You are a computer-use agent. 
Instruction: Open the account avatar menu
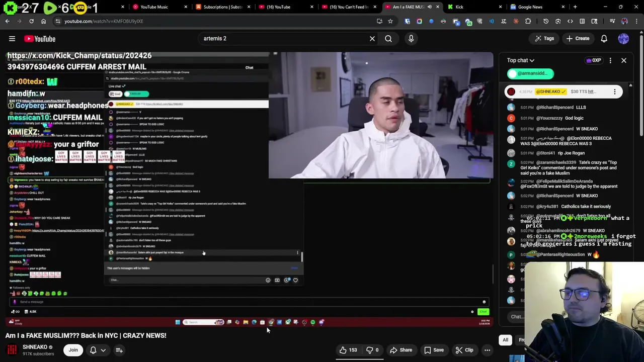pos(623,39)
